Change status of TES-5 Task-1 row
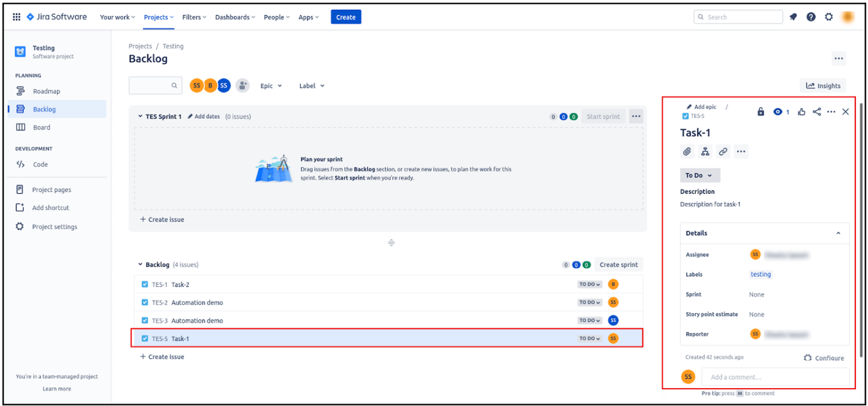868x406 pixels. point(590,338)
